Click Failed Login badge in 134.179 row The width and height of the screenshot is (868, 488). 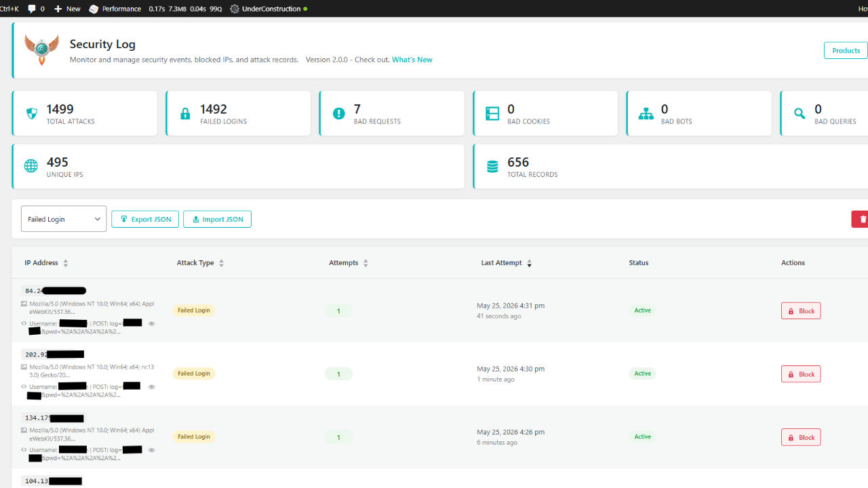point(194,436)
